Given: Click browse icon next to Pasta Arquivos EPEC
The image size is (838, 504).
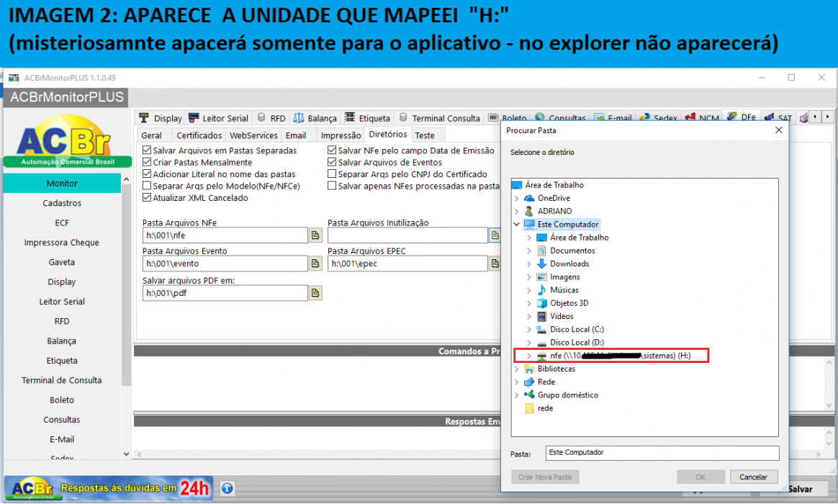Looking at the screenshot, I should pos(495,264).
